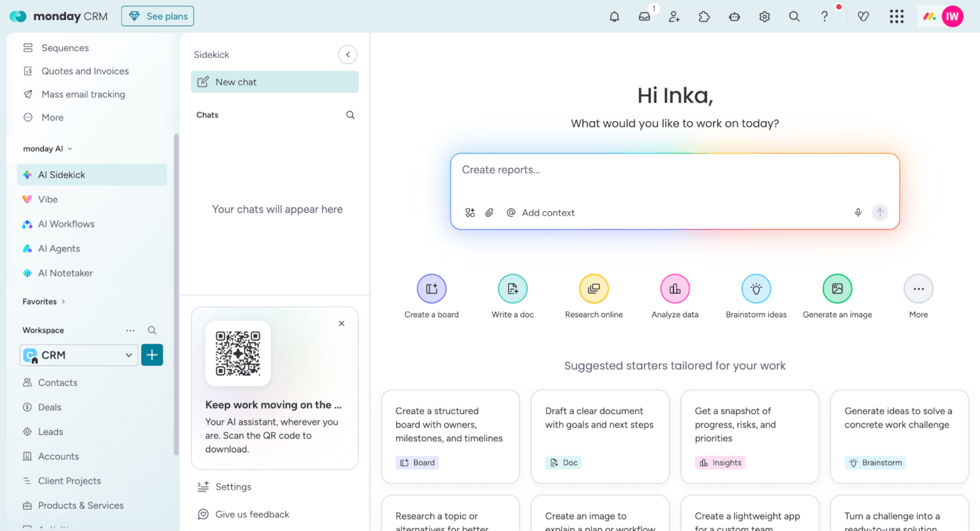
Task: Choose Research online action
Action: coord(594,297)
